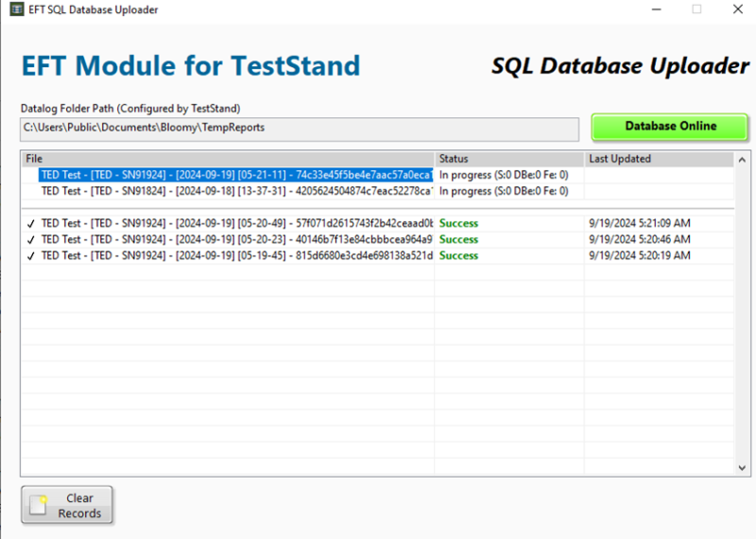This screenshot has width=756, height=539.
Task: Click checkmark beside the [05-19-45] file
Action: tap(31, 256)
